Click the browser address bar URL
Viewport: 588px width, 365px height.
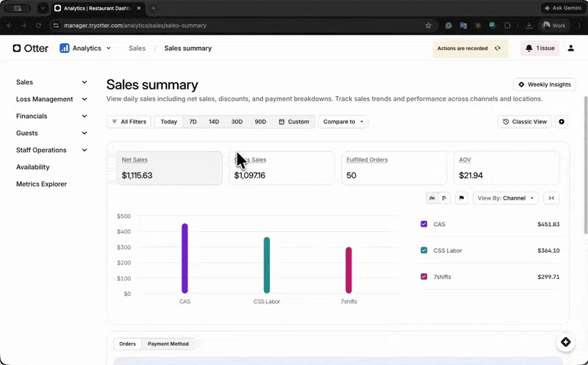(x=135, y=26)
